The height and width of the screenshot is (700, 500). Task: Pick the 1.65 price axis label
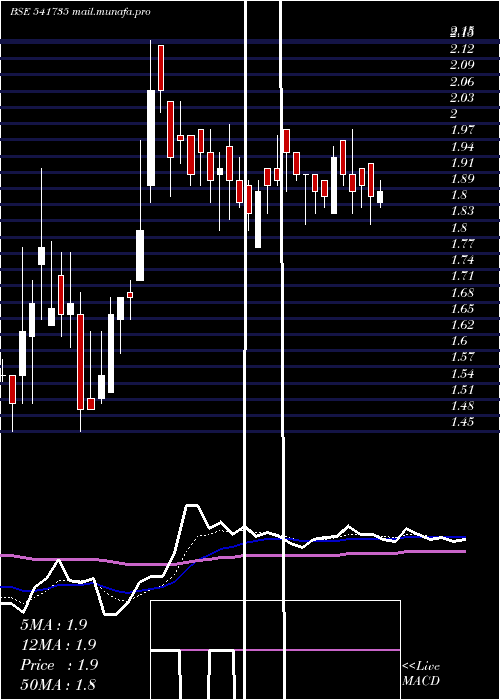[x=462, y=308]
